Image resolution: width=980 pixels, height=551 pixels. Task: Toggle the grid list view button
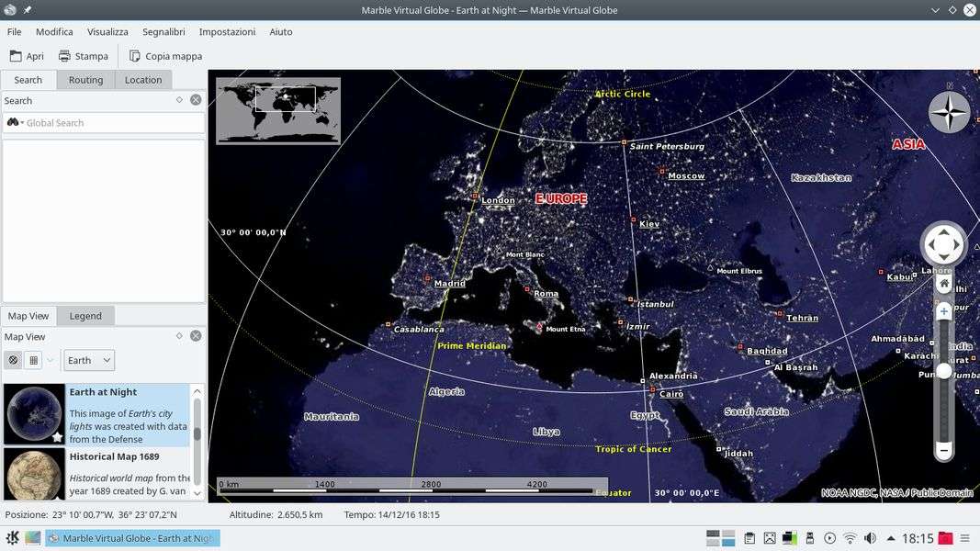pos(33,360)
